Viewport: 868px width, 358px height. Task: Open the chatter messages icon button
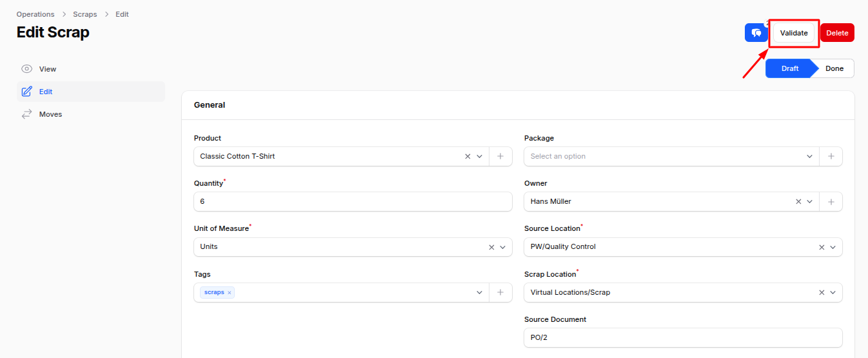pos(756,33)
